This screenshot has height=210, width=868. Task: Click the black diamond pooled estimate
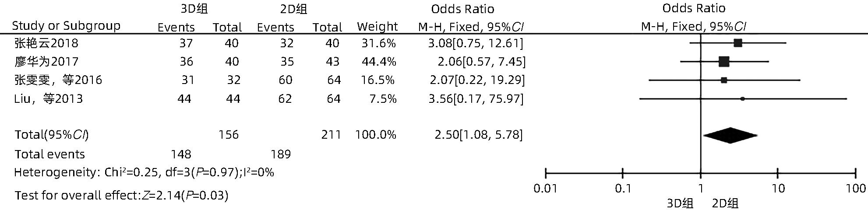click(x=730, y=135)
